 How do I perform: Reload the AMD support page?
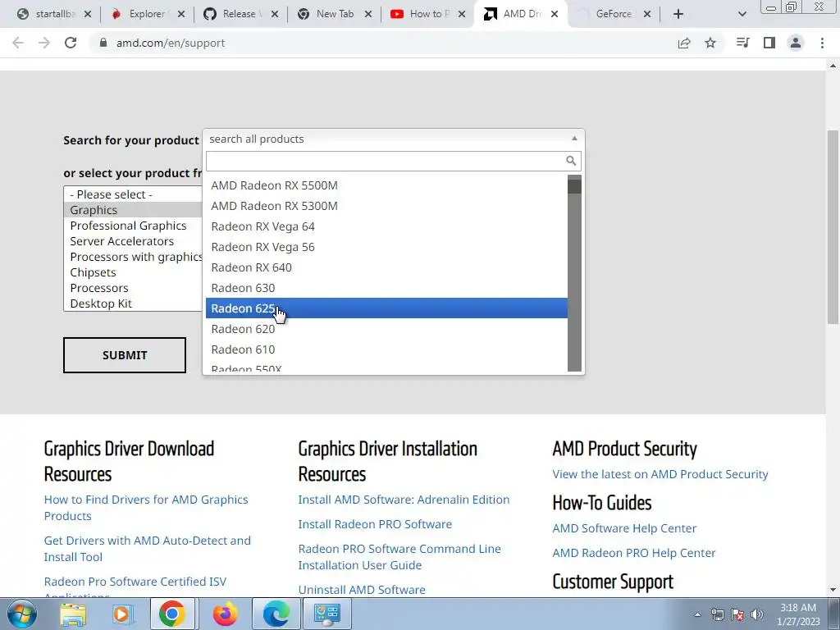[71, 43]
